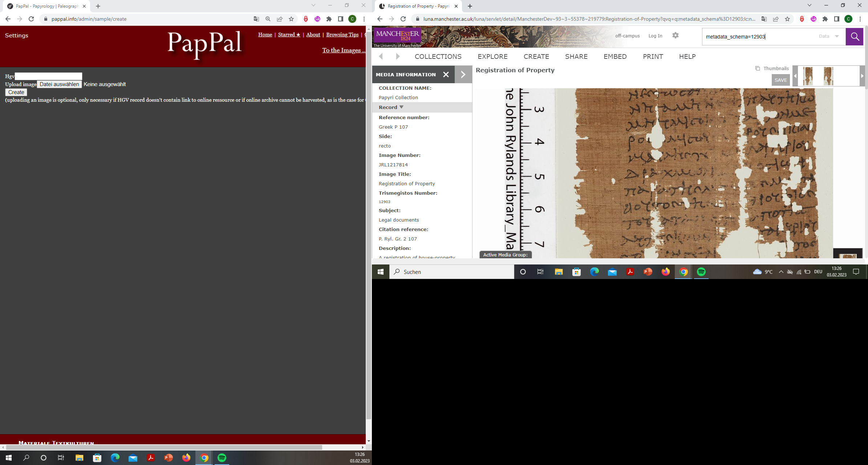The image size is (868, 465).
Task: Open Chrome menu in Luna window
Action: point(860,19)
